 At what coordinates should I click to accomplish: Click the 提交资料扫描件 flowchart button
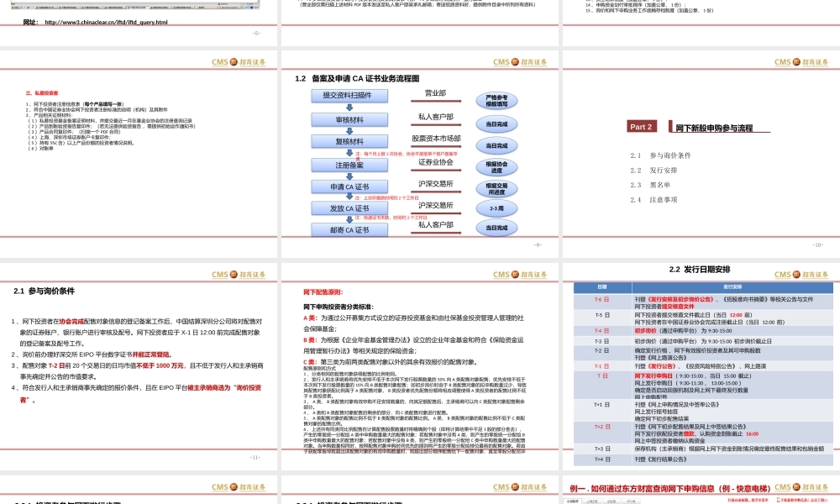click(x=349, y=96)
